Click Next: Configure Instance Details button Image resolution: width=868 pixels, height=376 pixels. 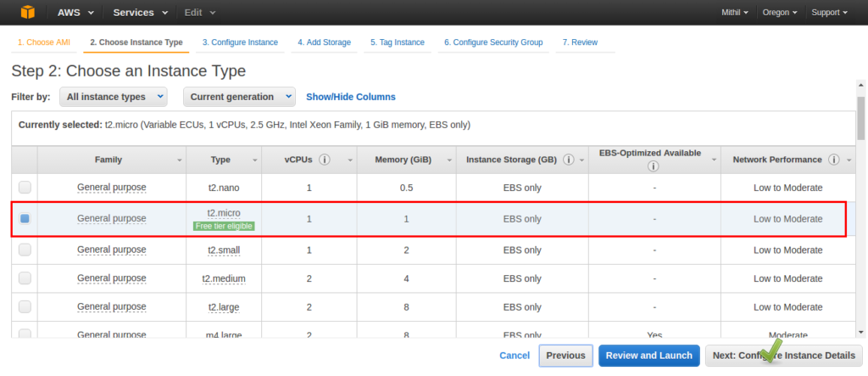(x=784, y=356)
